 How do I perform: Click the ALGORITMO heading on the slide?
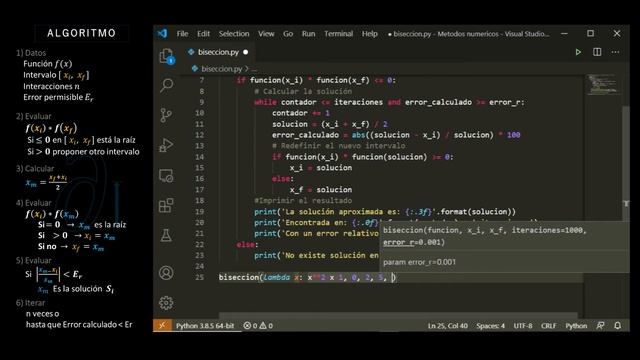point(82,33)
